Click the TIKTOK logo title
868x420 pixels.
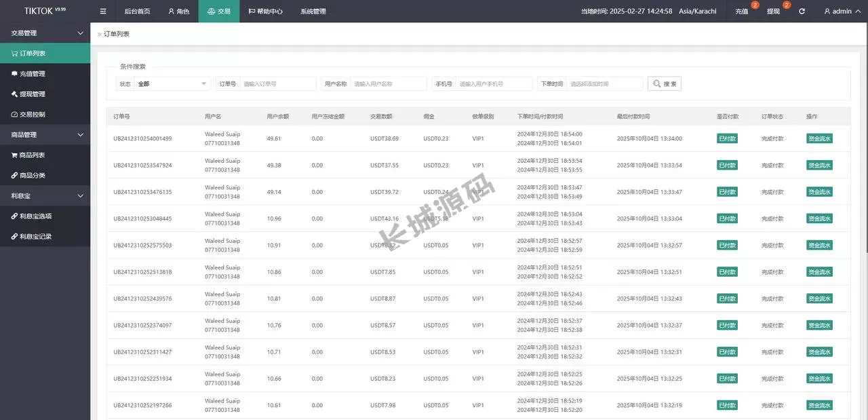click(44, 11)
